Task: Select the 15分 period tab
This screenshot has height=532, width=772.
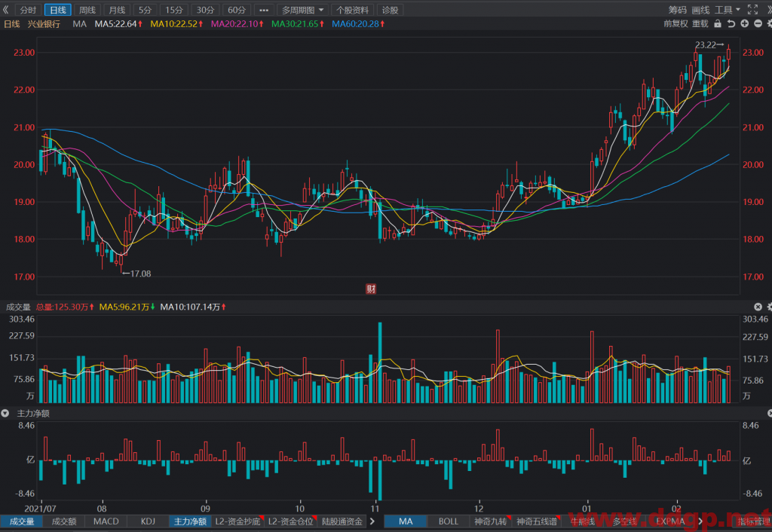Action: point(174,10)
